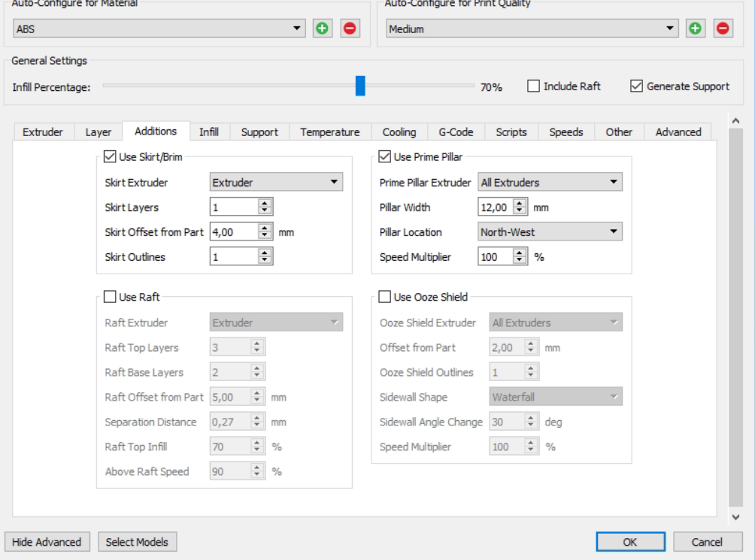This screenshot has height=560, width=755.
Task: Toggle the Use Raft checkbox
Action: [x=110, y=297]
